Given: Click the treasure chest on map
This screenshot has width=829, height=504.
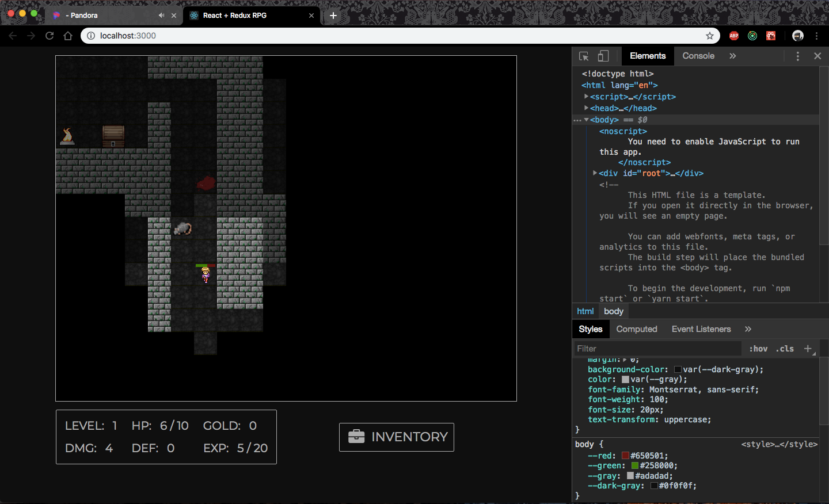Looking at the screenshot, I should (113, 136).
